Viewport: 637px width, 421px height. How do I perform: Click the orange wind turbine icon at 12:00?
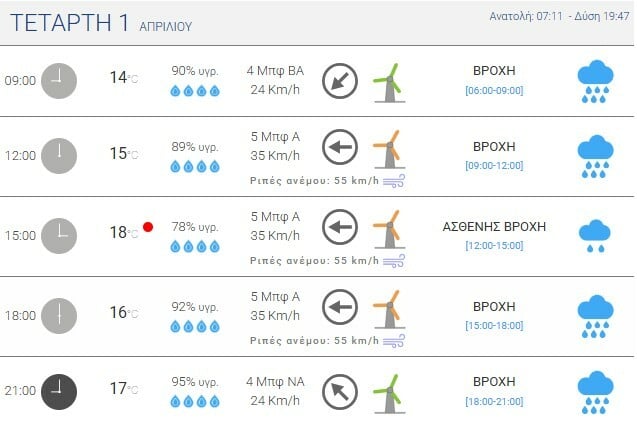point(387,148)
